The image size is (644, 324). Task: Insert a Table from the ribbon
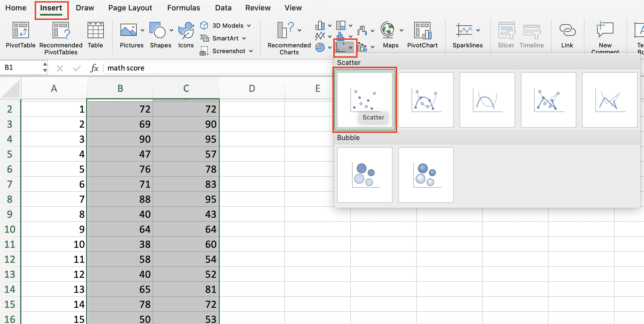pos(95,35)
